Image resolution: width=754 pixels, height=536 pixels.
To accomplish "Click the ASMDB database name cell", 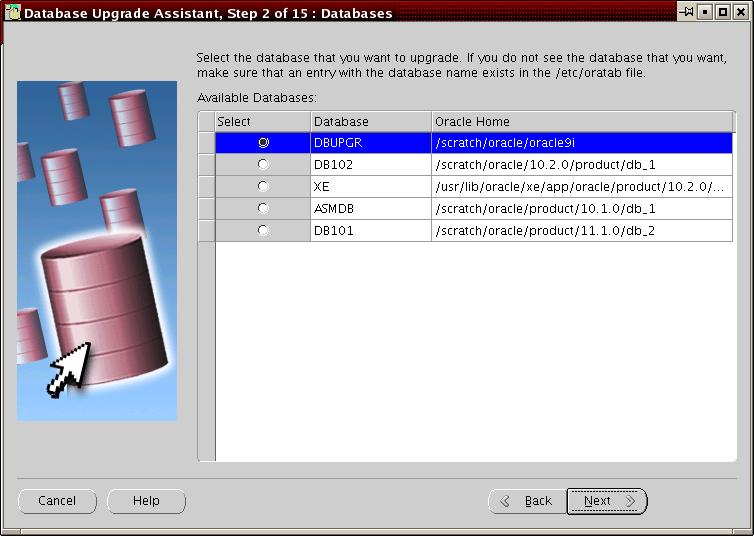I will tap(371, 209).
